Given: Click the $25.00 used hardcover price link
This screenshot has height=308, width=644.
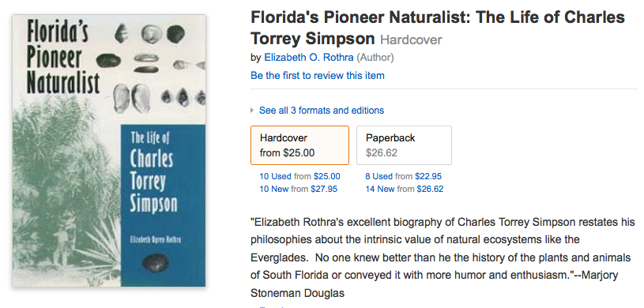Looking at the screenshot, I should 327,177.
